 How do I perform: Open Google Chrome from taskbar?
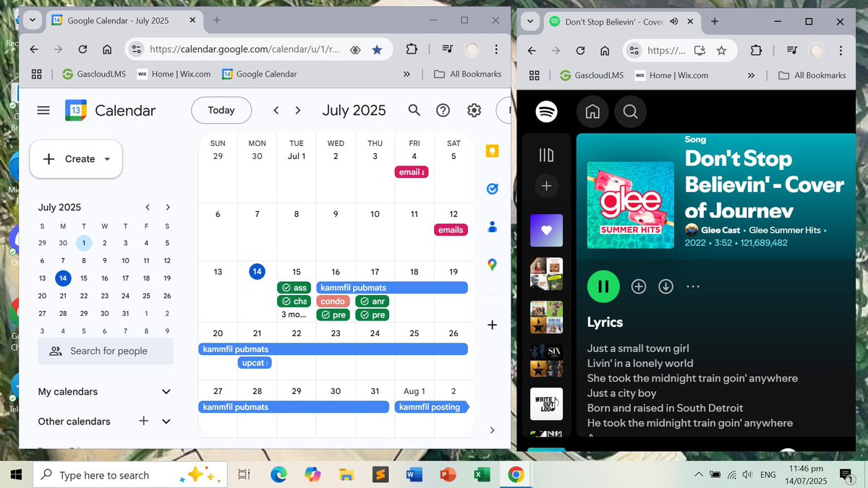pyautogui.click(x=516, y=475)
